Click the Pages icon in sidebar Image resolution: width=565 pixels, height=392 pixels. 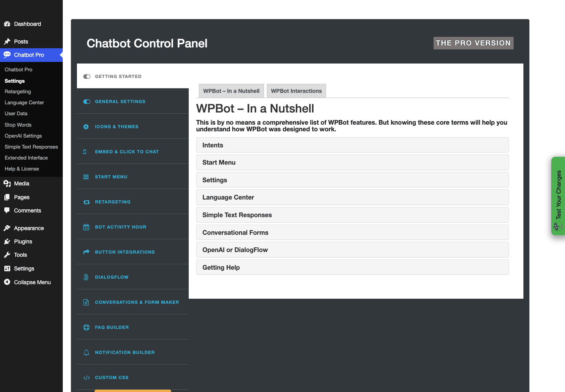click(x=7, y=197)
